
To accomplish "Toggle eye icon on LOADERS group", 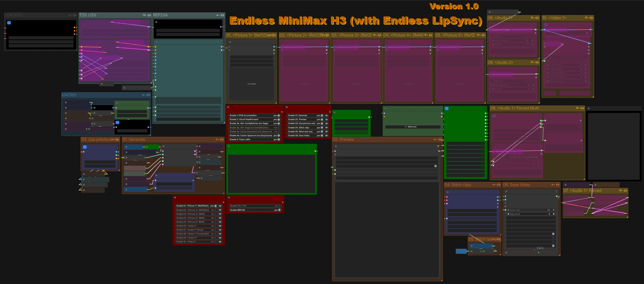I will pyautogui.click(x=75, y=15).
